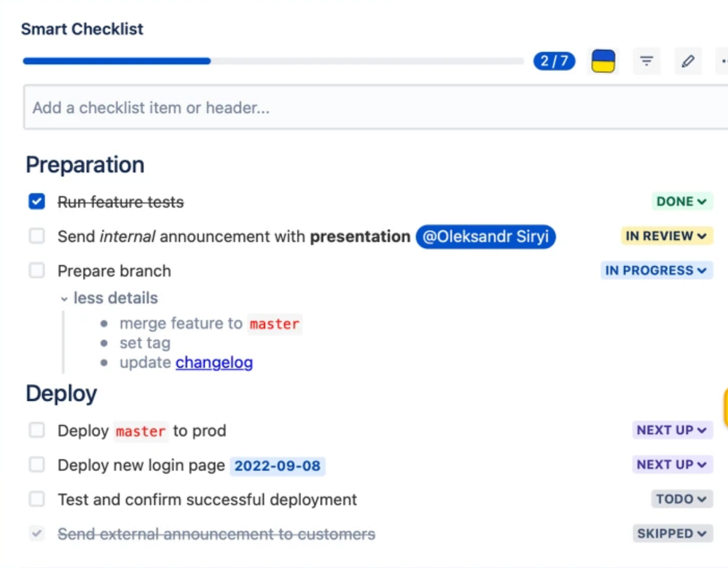Click the checklist progress bar
The image size is (728, 568).
(x=273, y=61)
